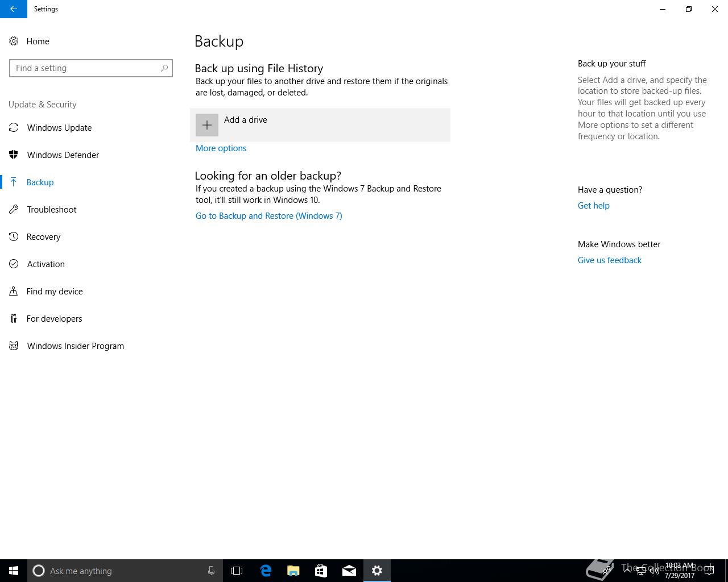Go to Backup and Restore (Windows 7)
Screen dimensions: 728x582
[x=269, y=216]
